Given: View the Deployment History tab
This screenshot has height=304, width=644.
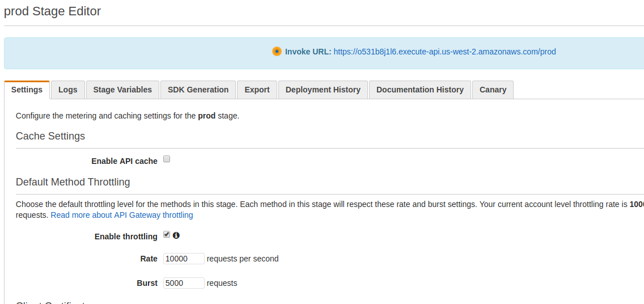Looking at the screenshot, I should tap(323, 90).
